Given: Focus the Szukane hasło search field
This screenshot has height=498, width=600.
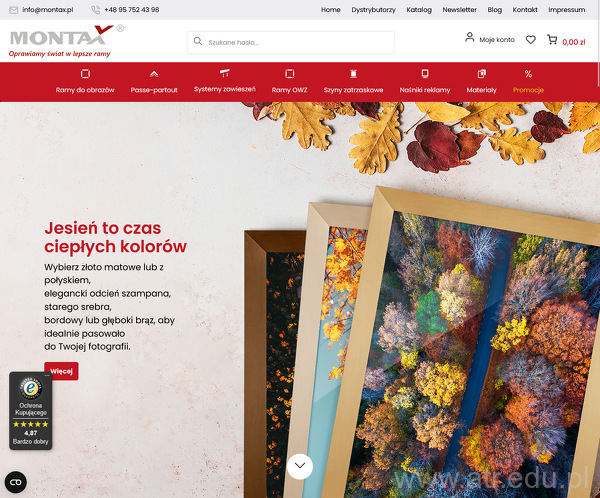Looking at the screenshot, I should [x=291, y=42].
